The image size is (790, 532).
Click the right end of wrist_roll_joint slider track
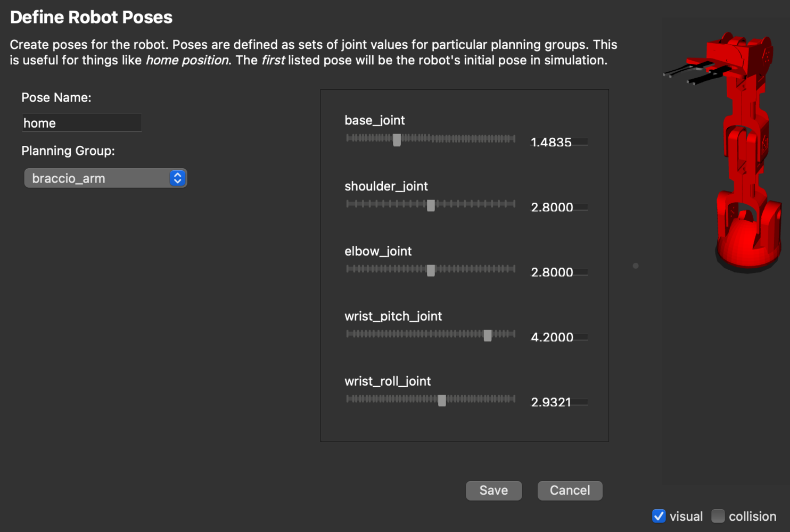tap(513, 399)
